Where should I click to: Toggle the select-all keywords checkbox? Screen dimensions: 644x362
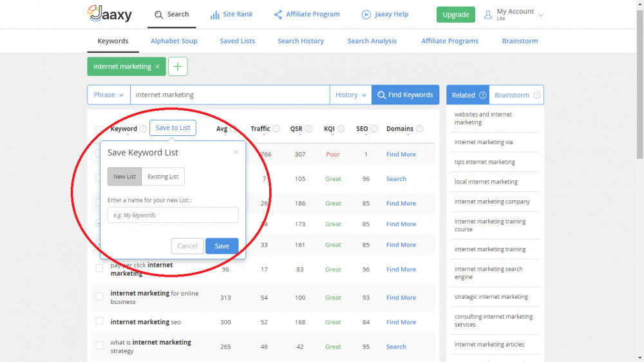[99, 130]
